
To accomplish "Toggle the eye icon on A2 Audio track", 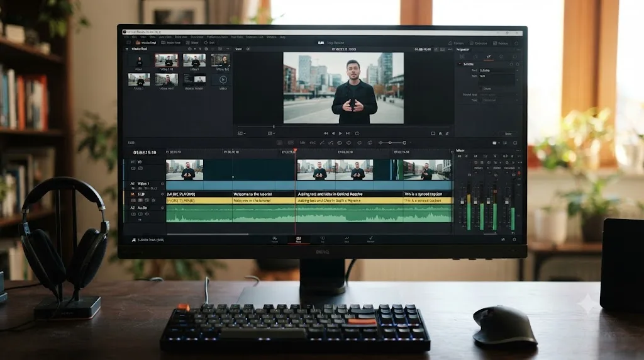I will [x=147, y=214].
